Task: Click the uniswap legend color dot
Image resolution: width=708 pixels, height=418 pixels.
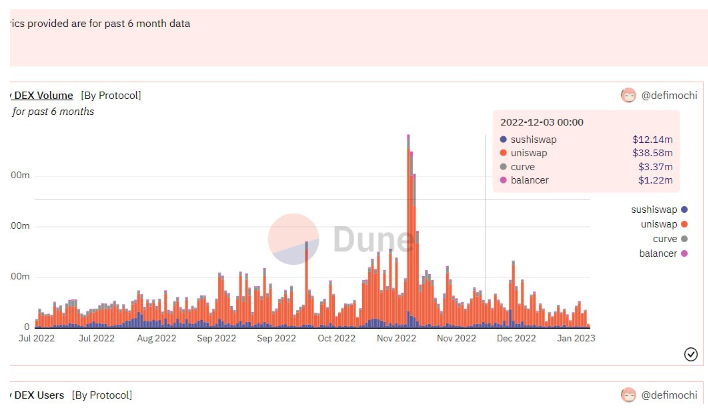Action: [684, 224]
